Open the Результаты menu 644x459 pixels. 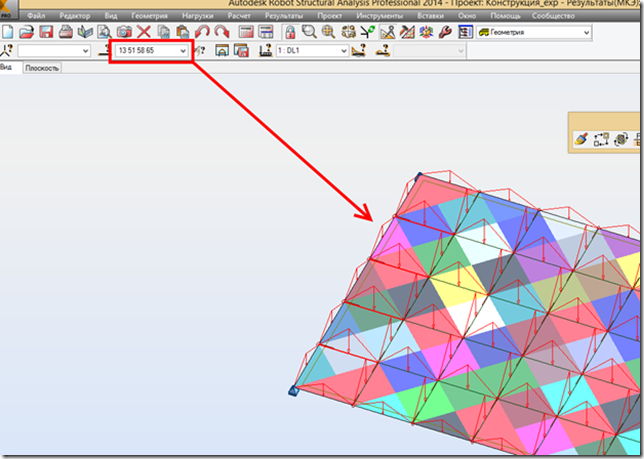click(x=284, y=16)
